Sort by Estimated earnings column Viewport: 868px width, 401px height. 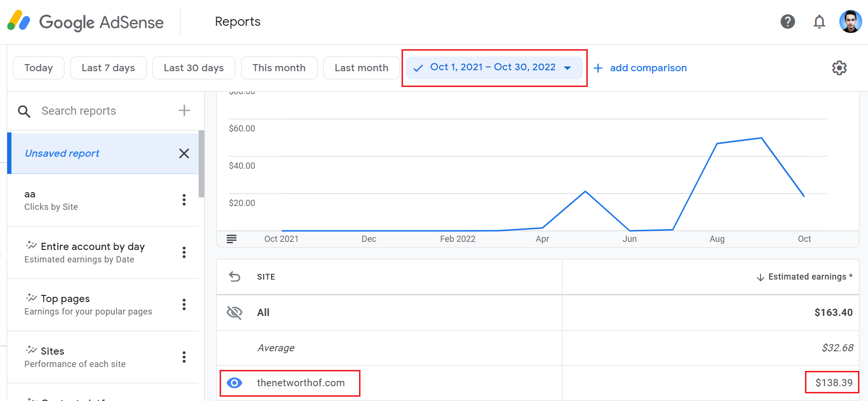pyautogui.click(x=804, y=277)
